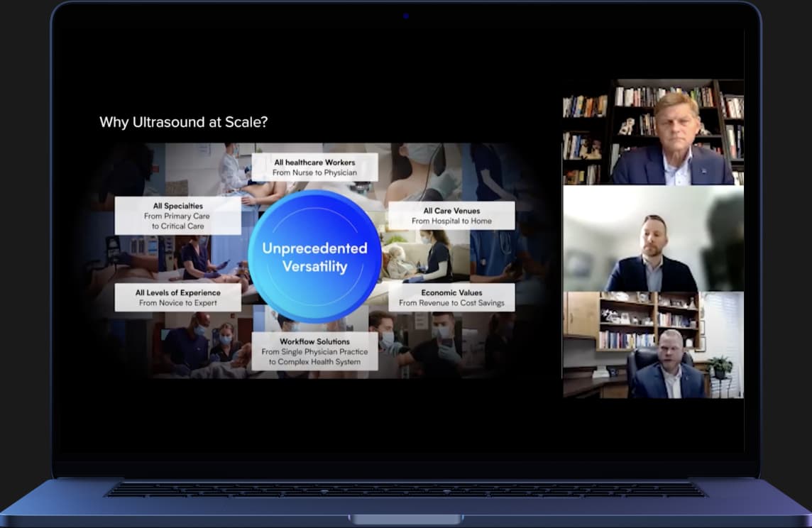Screen dimensions: 812x528
Task: Select the "Economic Values" label box
Action: point(451,297)
